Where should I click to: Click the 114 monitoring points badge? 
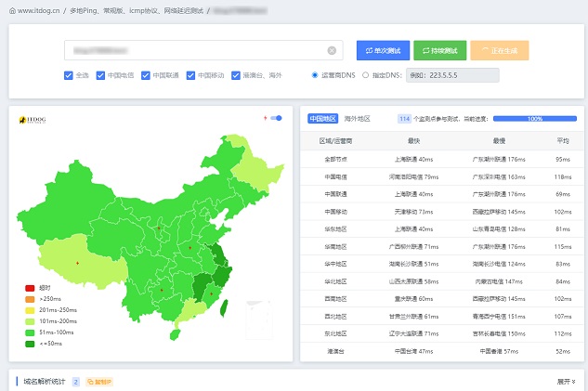coord(404,119)
